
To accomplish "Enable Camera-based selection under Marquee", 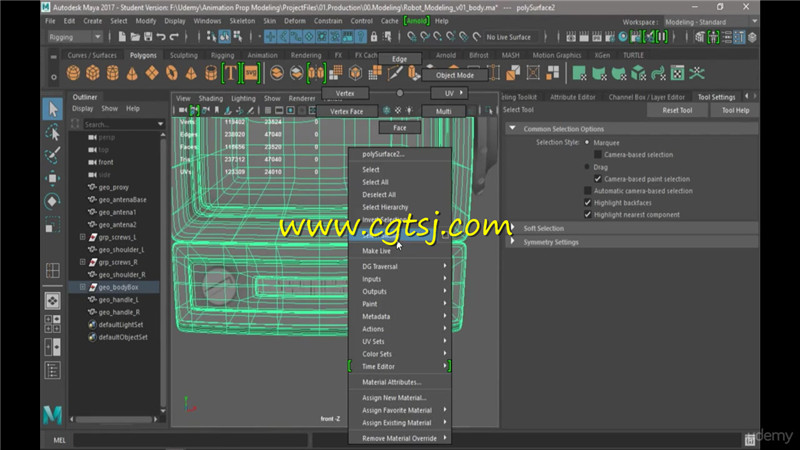I will pos(598,155).
